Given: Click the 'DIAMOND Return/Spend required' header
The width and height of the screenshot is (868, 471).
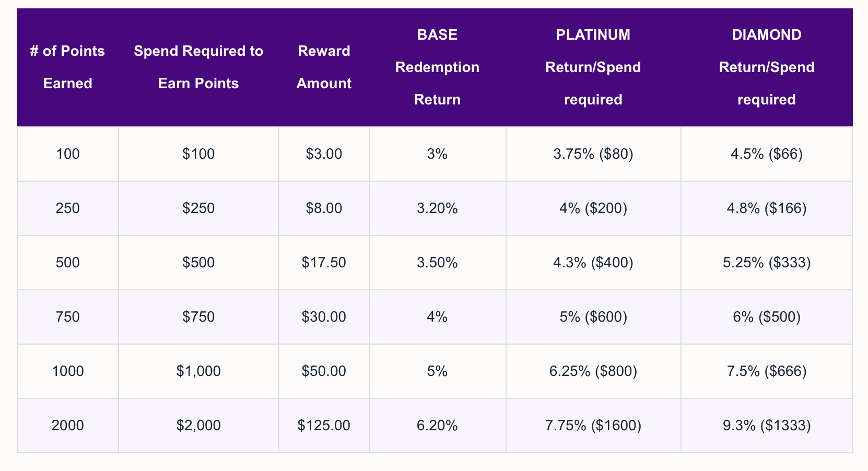Looking at the screenshot, I should [767, 67].
